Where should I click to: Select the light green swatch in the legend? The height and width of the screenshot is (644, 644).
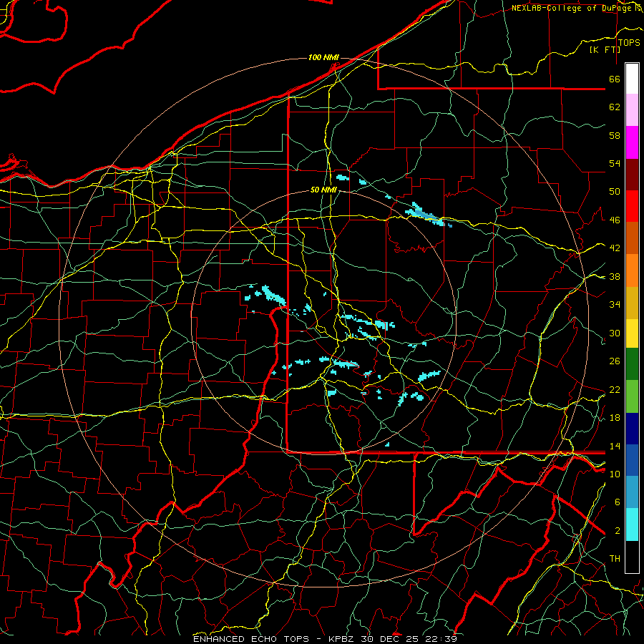click(632, 396)
